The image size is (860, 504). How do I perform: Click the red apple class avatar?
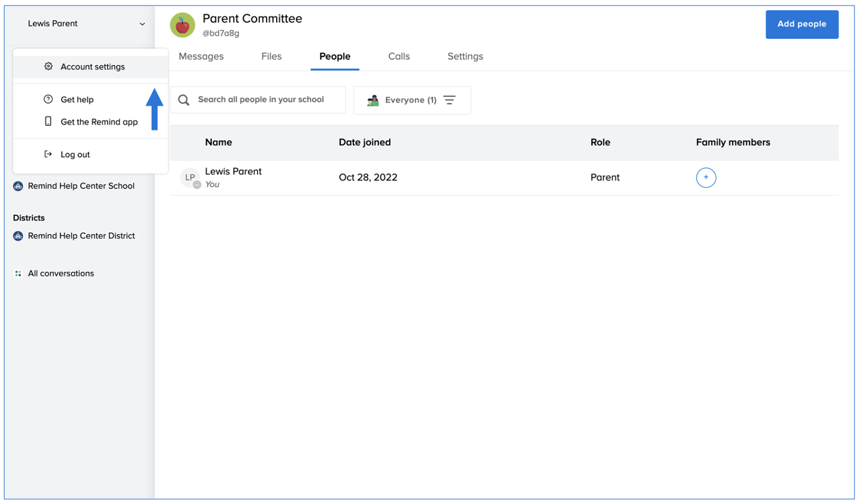(x=183, y=25)
